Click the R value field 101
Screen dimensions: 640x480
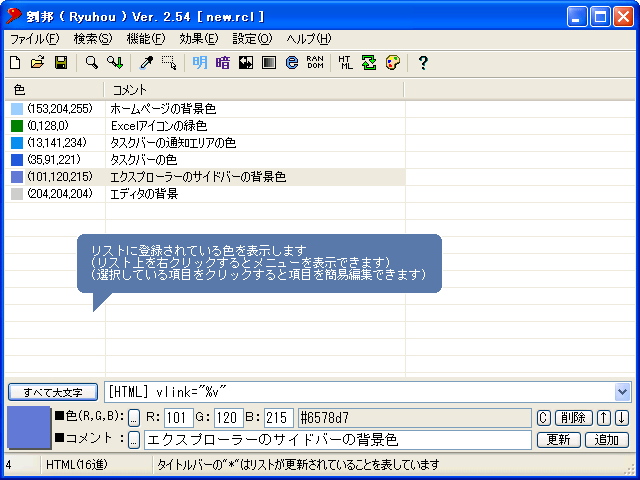click(178, 418)
